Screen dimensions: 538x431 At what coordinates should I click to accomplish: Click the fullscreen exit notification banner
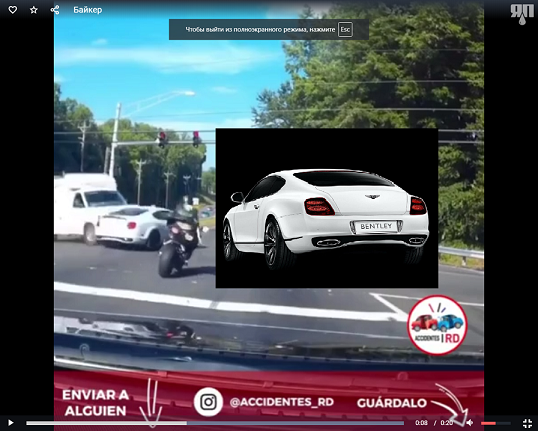269,30
